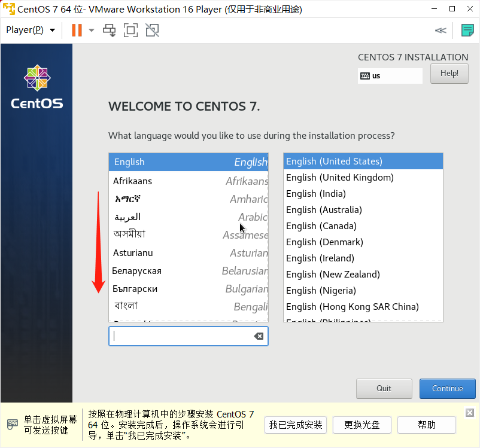Maximize the VMware Player window
Screen dimensions: 480x448
click(x=452, y=9)
